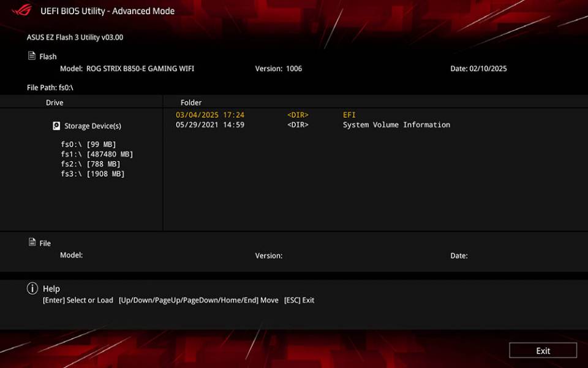Click the ROG logo icon
588x368 pixels.
pos(22,10)
